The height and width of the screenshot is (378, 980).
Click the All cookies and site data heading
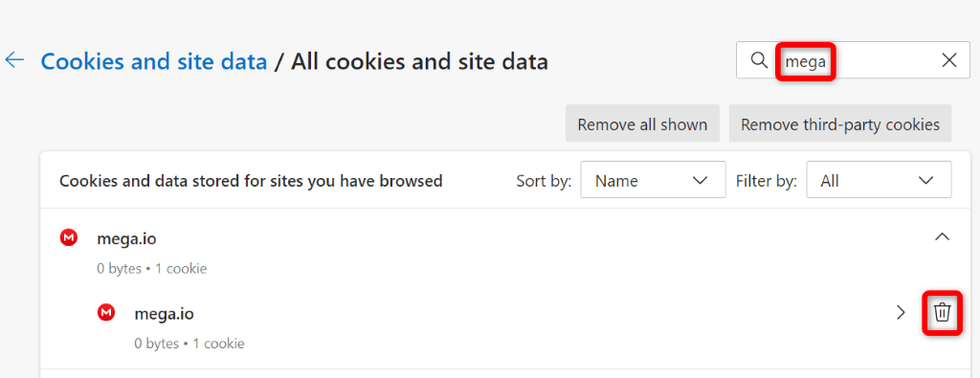coord(419,61)
